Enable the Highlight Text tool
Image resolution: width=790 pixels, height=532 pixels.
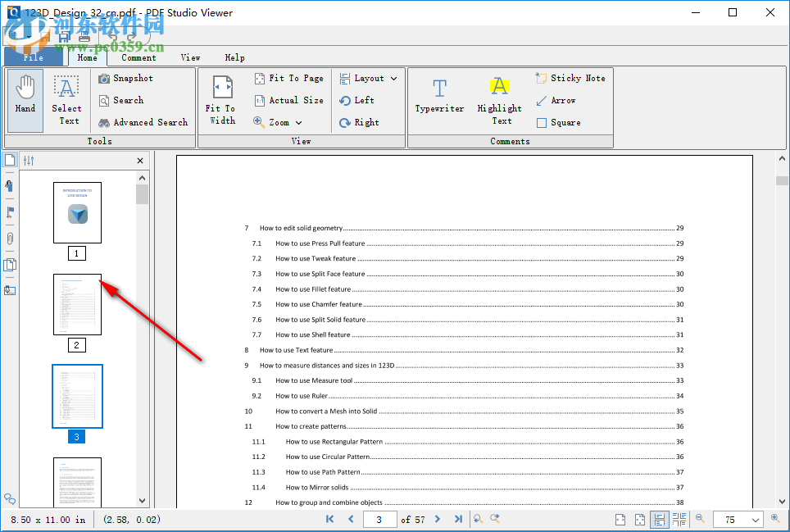(x=499, y=98)
